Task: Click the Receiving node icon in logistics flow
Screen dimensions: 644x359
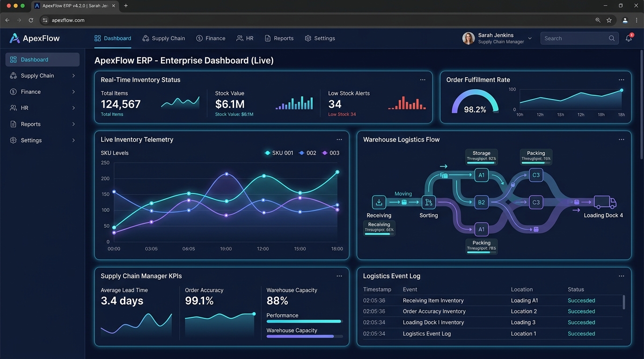Action: 379,202
